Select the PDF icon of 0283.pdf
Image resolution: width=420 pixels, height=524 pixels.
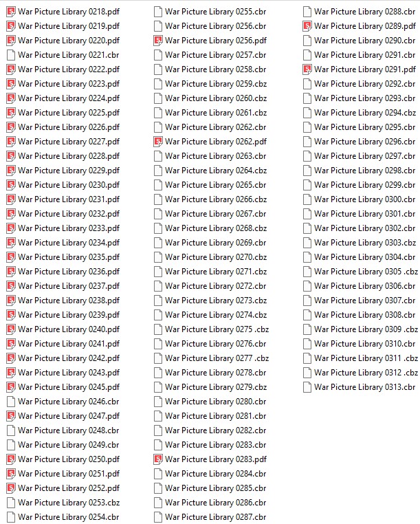pyautogui.click(x=158, y=459)
